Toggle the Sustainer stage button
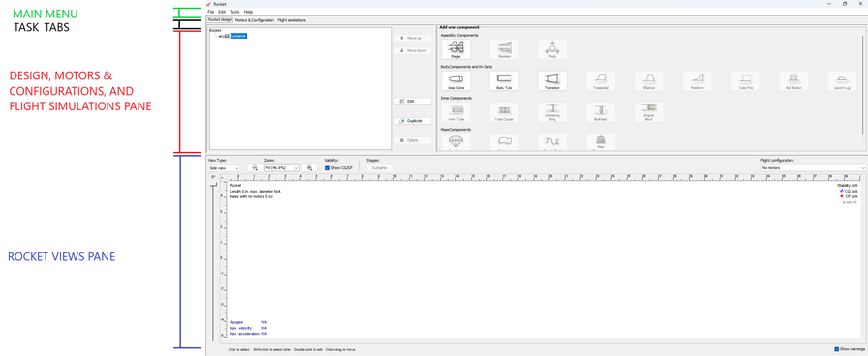The width and height of the screenshot is (868, 356). pos(379,168)
